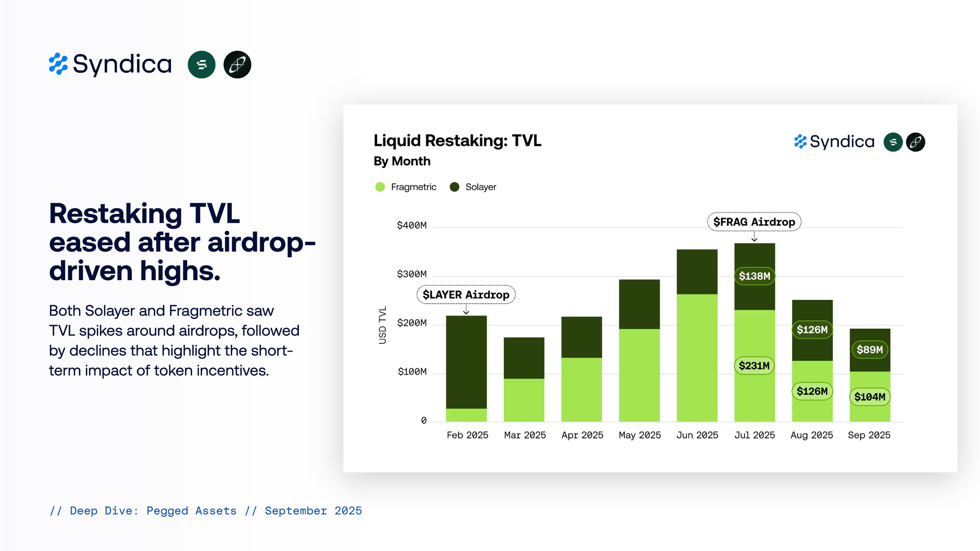Click the Liquid Restaking: TVL chart title
980x551 pixels.
tap(457, 141)
